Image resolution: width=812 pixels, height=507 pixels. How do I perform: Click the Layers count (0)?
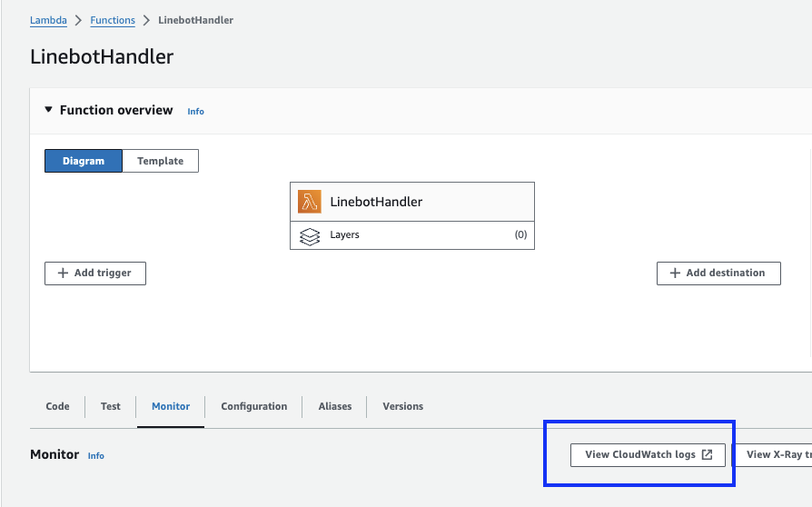point(520,234)
